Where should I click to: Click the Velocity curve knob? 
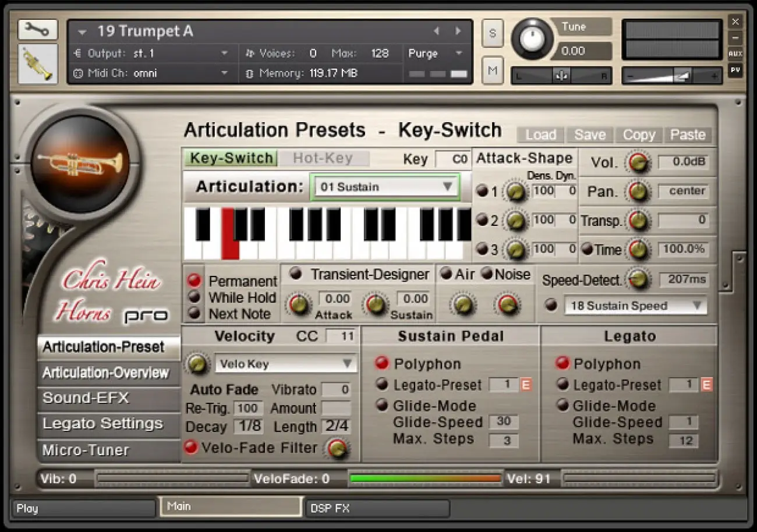point(197,364)
